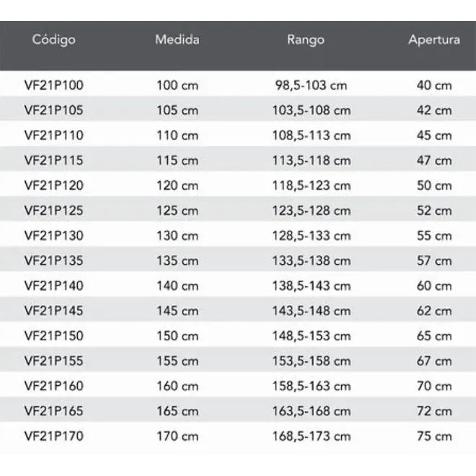Click the 115 cm measure cell

177,160
